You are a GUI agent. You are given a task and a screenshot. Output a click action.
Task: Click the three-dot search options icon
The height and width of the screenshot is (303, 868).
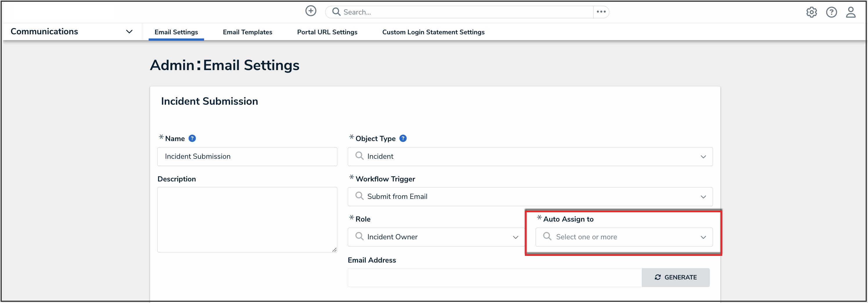coord(601,12)
